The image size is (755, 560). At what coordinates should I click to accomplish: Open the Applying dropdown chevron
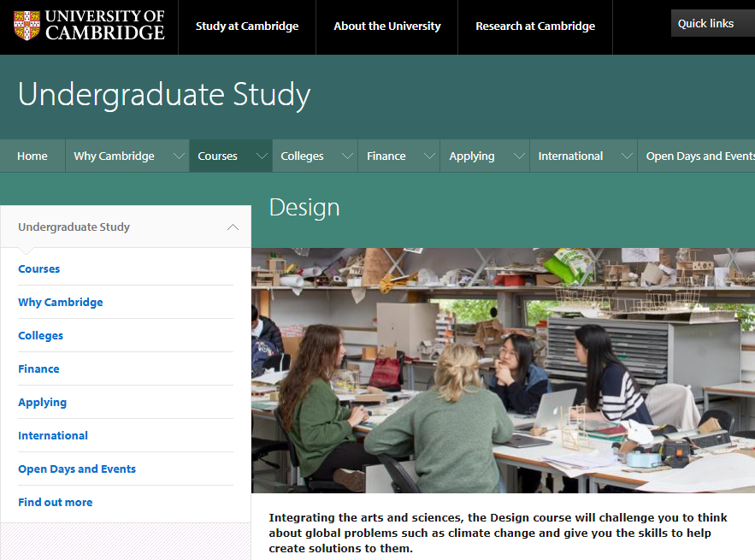coord(519,156)
